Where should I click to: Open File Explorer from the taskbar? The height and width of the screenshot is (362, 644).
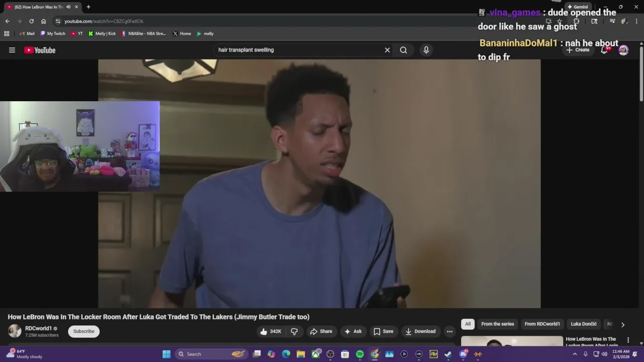point(300,354)
